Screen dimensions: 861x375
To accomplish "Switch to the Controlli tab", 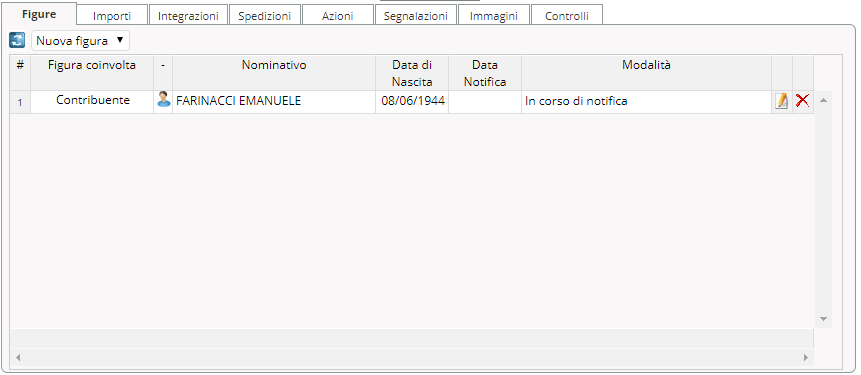I will pyautogui.click(x=567, y=16).
